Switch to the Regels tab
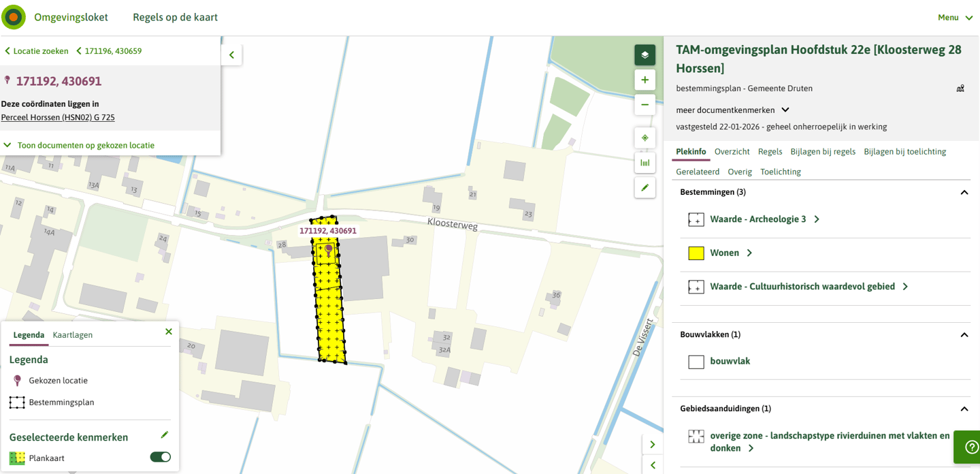The image size is (980, 474). tap(770, 151)
